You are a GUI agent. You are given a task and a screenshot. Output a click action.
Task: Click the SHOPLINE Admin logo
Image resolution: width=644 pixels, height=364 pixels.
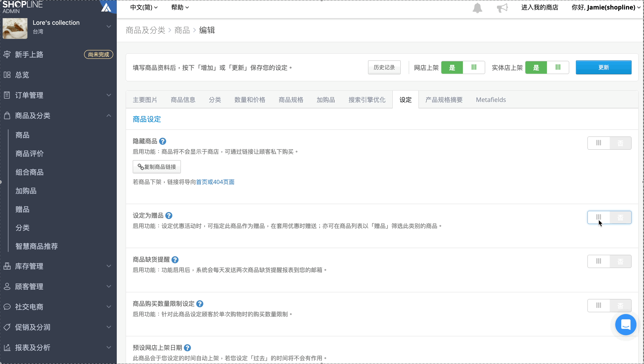(x=23, y=7)
